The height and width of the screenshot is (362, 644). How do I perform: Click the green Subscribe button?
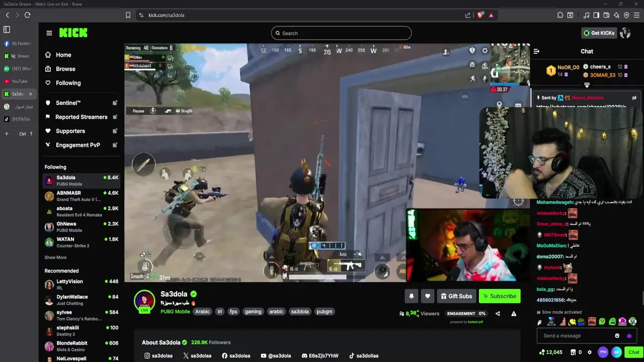(x=500, y=296)
